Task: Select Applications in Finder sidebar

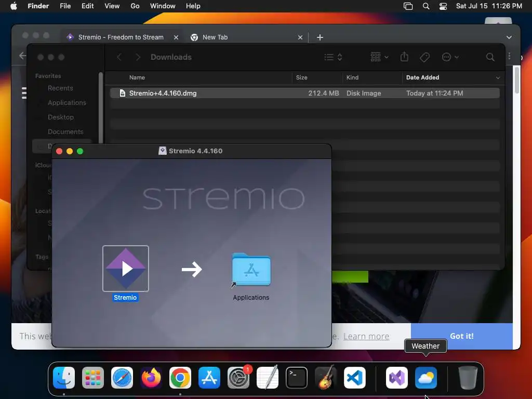Action: (x=67, y=103)
